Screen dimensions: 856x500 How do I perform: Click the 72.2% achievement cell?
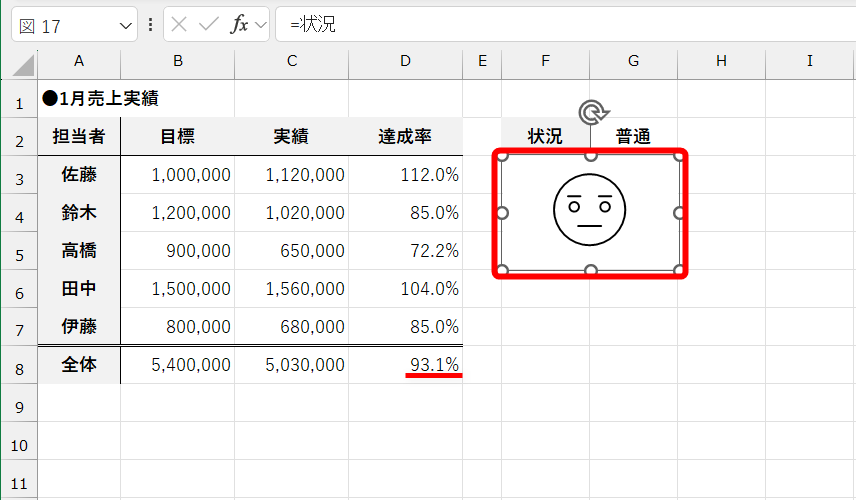406,251
